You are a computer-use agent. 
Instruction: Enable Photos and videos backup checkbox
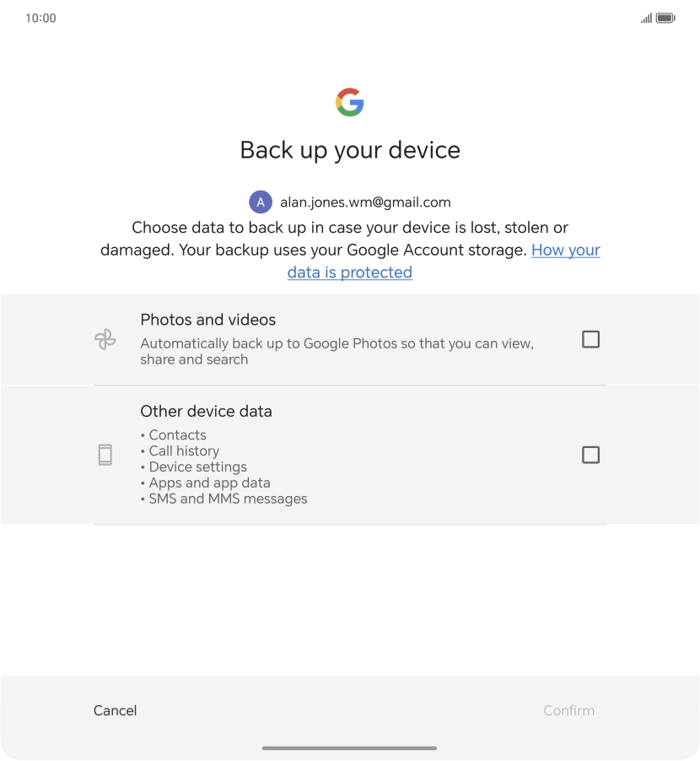coord(590,339)
